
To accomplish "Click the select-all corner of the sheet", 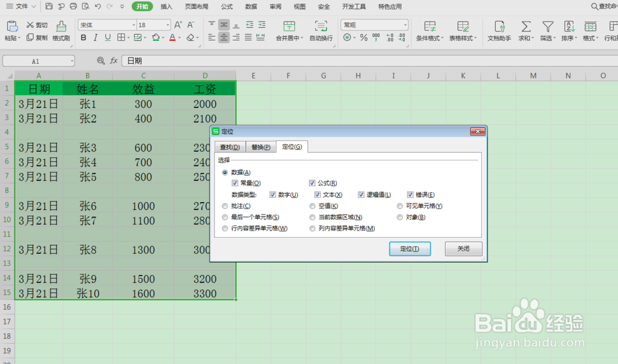I will (9, 75).
